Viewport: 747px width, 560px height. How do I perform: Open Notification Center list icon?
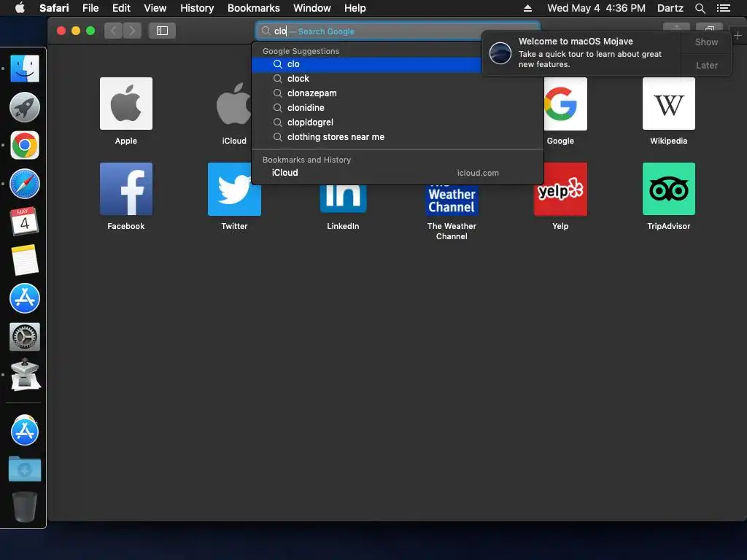tap(723, 8)
